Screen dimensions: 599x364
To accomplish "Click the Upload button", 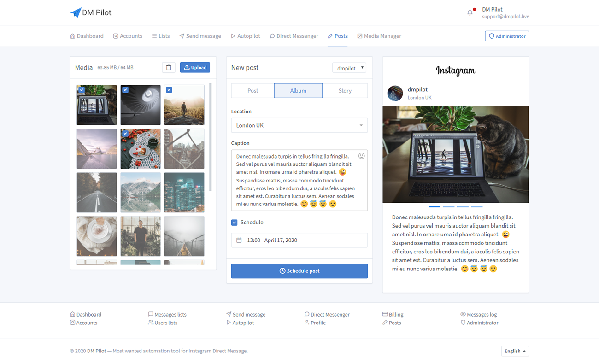I will [195, 67].
